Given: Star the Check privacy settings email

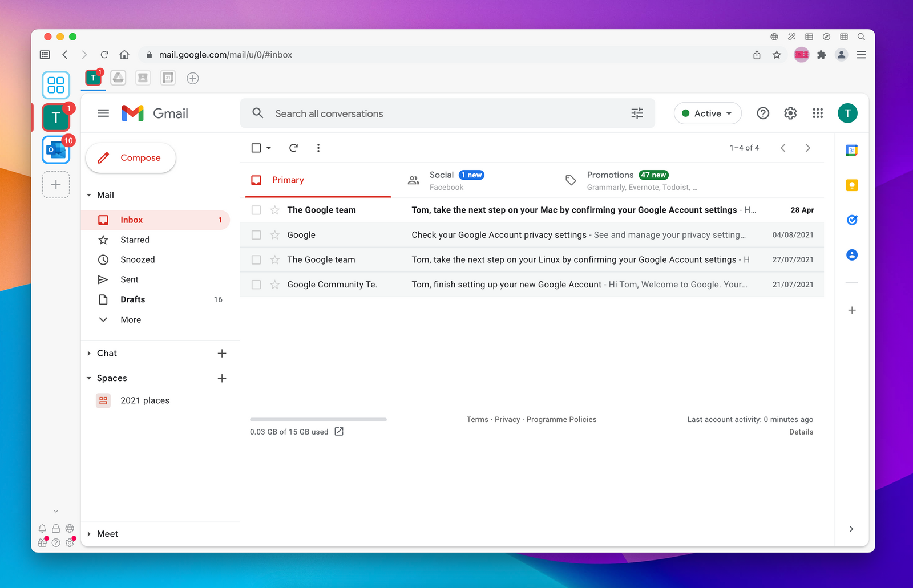Looking at the screenshot, I should tap(275, 235).
